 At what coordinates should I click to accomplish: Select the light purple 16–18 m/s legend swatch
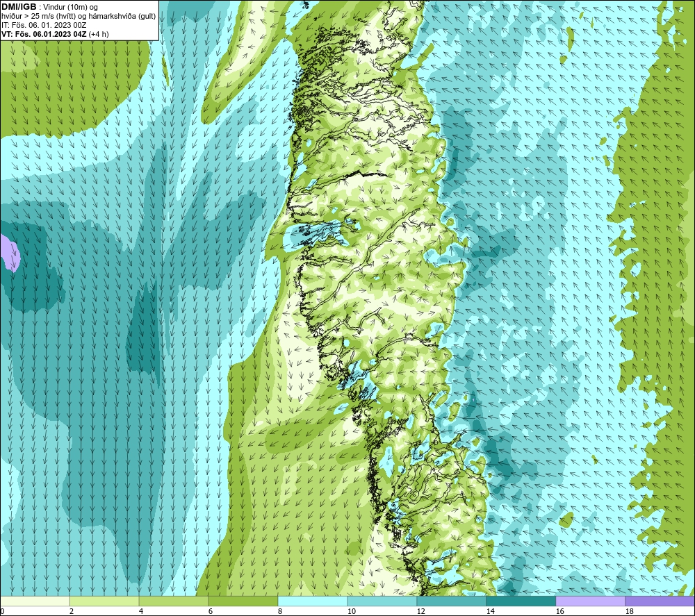click(590, 601)
